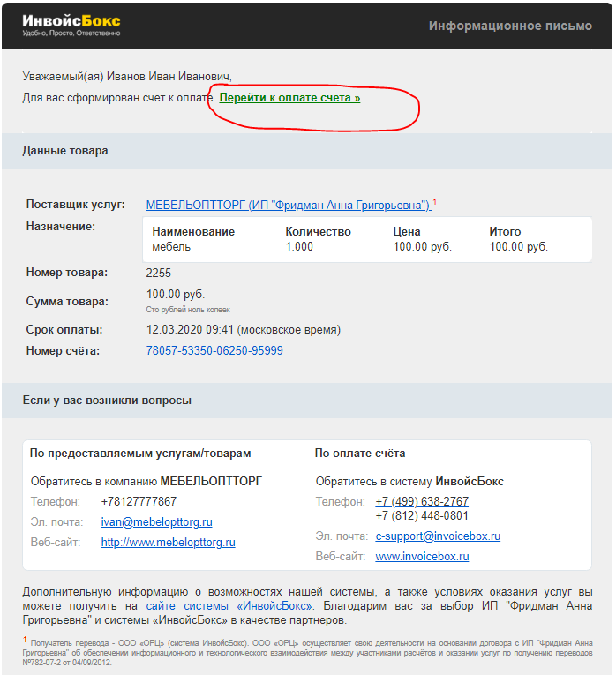The image size is (616, 675).
Task: Click the 'Номер счёта:' label
Action: coord(63,351)
